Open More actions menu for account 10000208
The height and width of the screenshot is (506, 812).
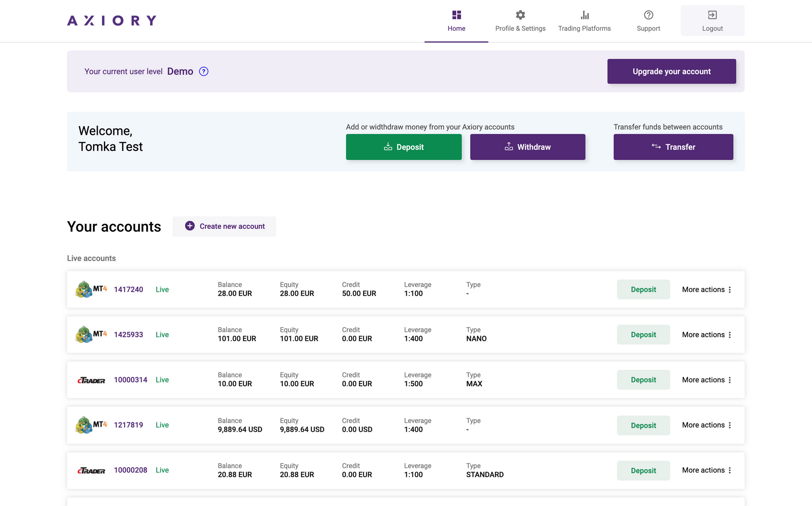tap(706, 470)
